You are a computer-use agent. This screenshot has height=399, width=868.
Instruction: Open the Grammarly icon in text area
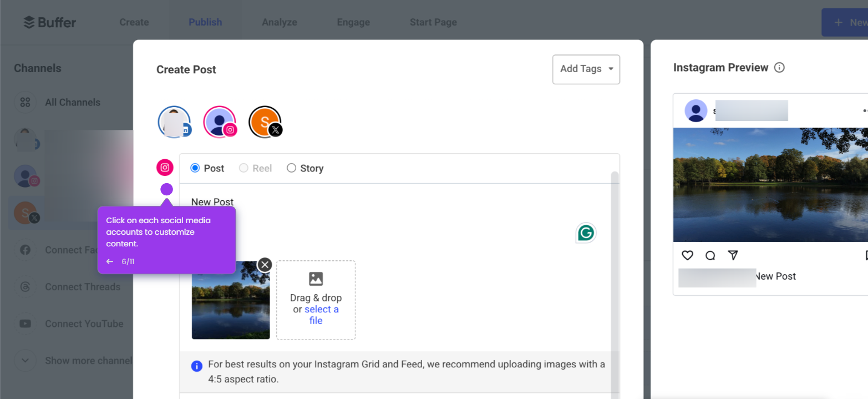(x=586, y=233)
